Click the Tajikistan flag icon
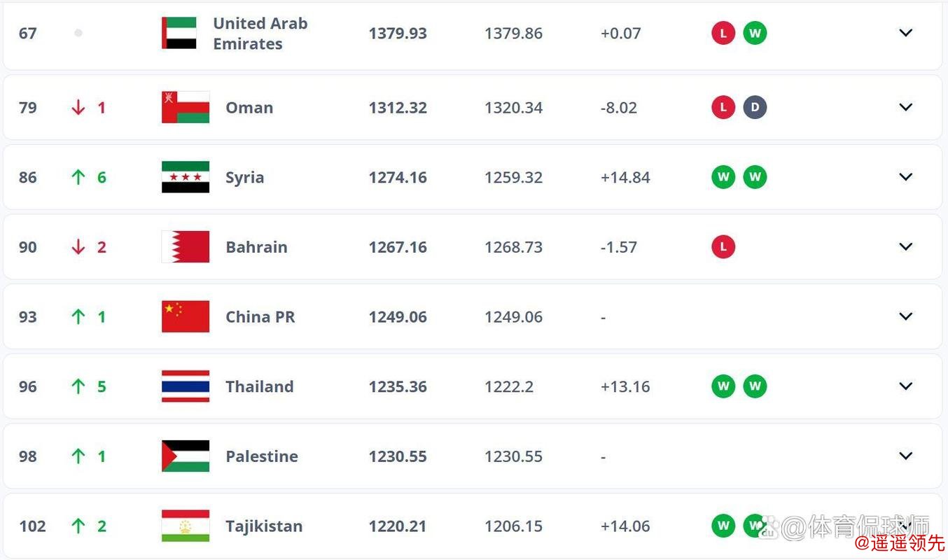Viewport: 948px width, 560px height. point(186,526)
